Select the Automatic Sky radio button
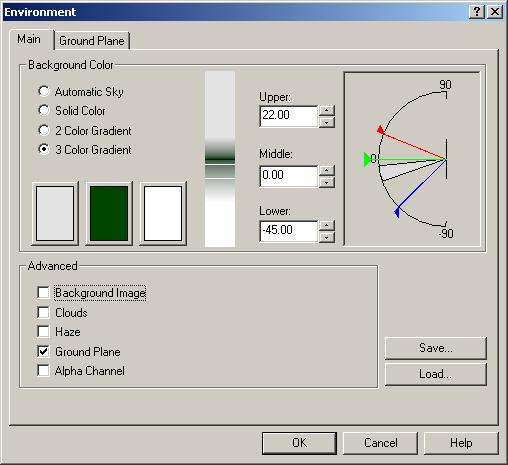 (x=44, y=91)
